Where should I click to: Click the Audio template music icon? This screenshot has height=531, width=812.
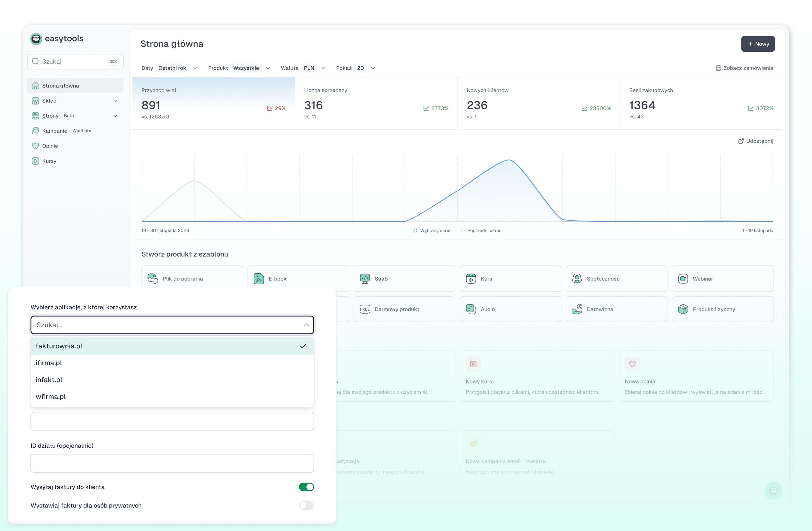(471, 309)
